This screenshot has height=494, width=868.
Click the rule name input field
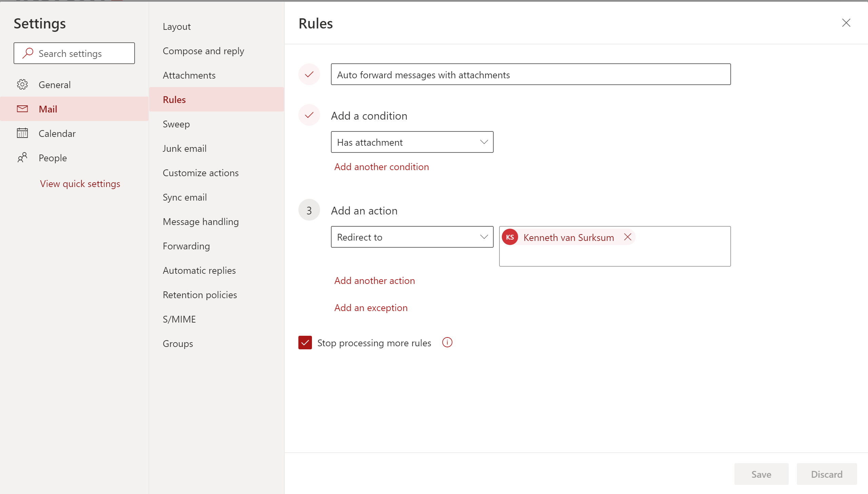coord(531,74)
